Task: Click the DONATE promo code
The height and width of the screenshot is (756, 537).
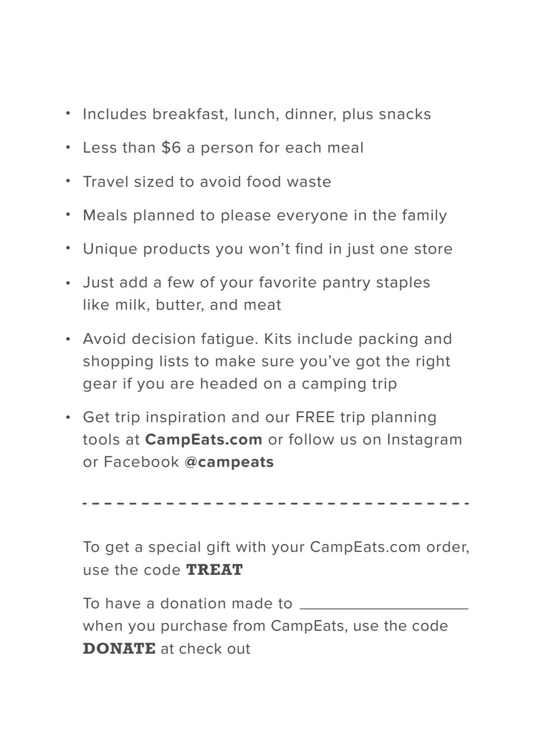Action: point(119,649)
